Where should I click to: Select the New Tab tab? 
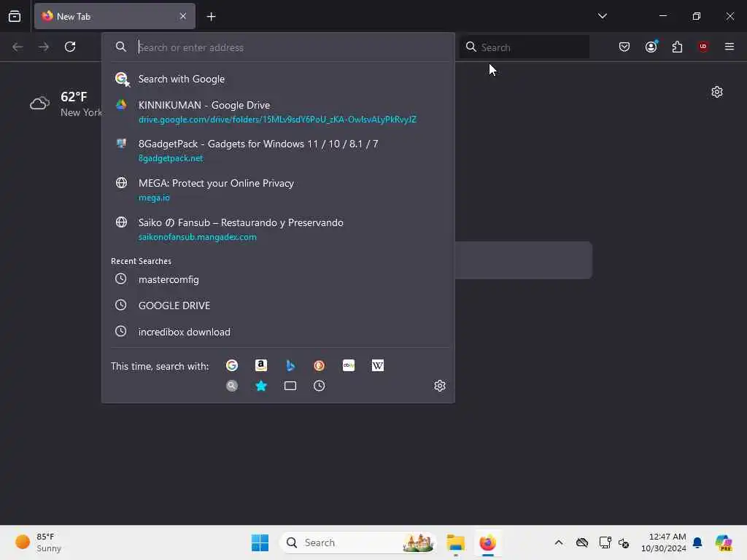(x=115, y=16)
